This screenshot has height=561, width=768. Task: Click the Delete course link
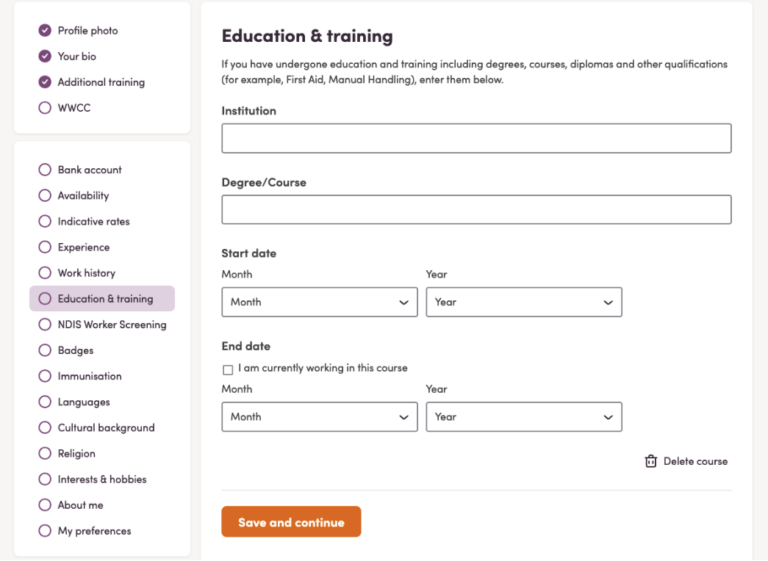point(695,461)
